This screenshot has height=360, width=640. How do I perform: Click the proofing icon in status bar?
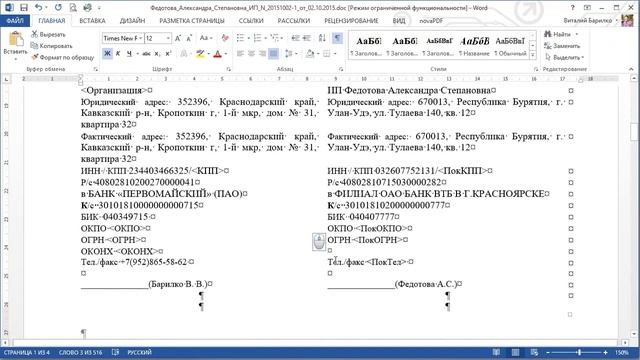(116, 352)
